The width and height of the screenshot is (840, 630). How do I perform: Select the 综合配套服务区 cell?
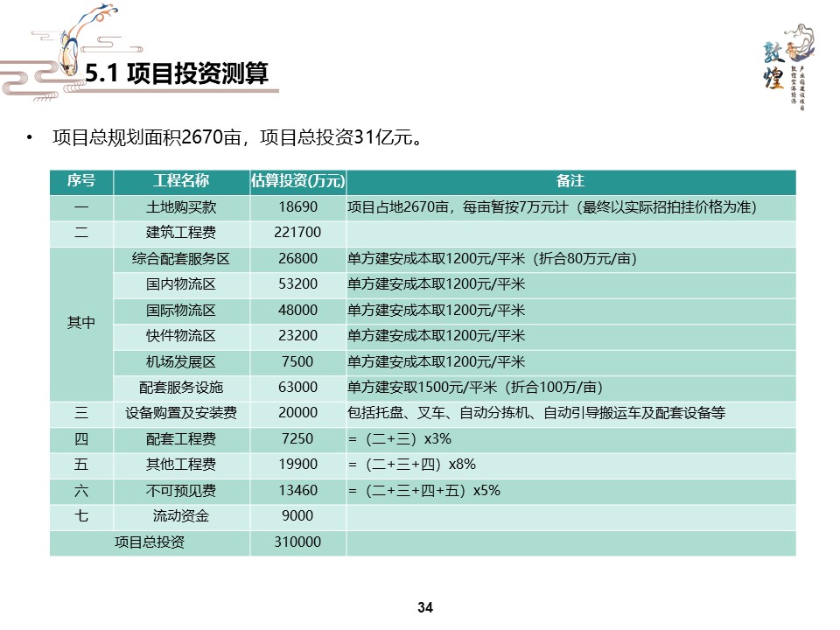click(x=181, y=259)
